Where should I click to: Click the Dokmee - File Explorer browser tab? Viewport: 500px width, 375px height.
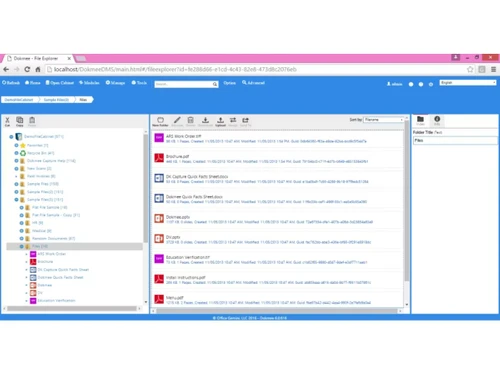point(38,58)
